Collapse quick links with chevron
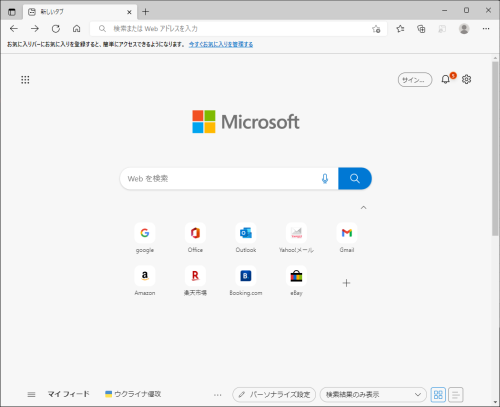 (x=363, y=208)
